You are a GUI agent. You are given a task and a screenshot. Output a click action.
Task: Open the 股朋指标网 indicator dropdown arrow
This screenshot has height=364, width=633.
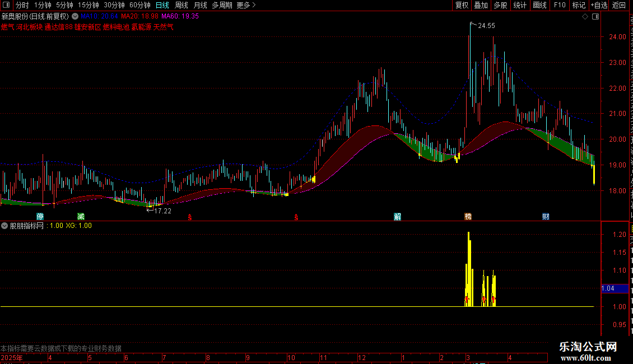4,226
